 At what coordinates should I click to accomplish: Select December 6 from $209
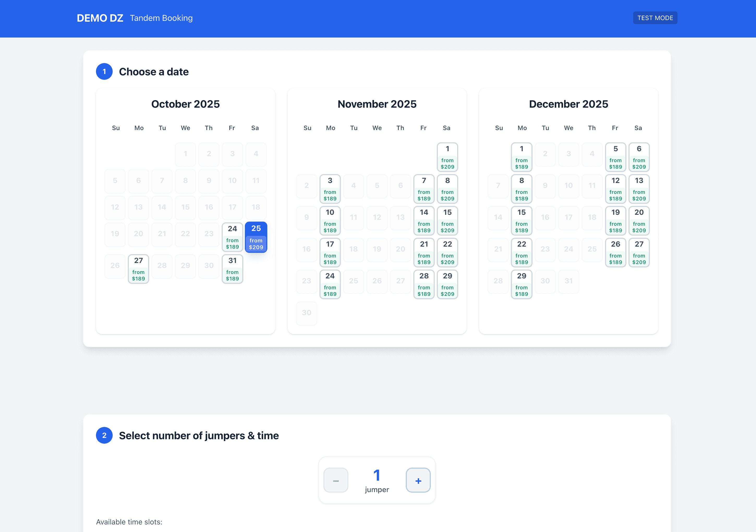tap(639, 157)
